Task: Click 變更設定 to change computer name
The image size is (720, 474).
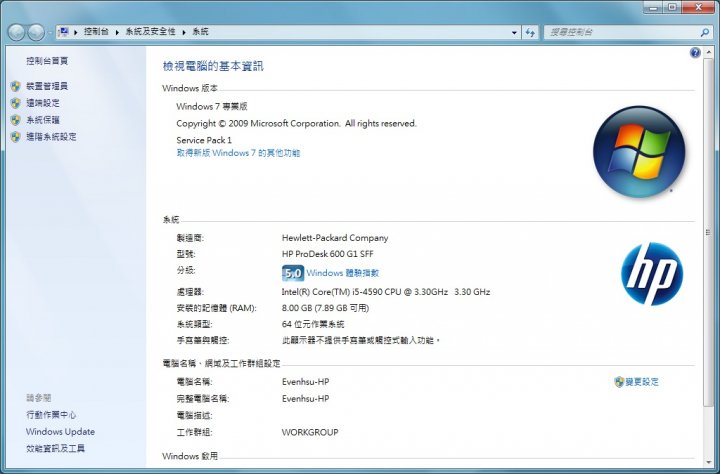Action: (x=642, y=382)
